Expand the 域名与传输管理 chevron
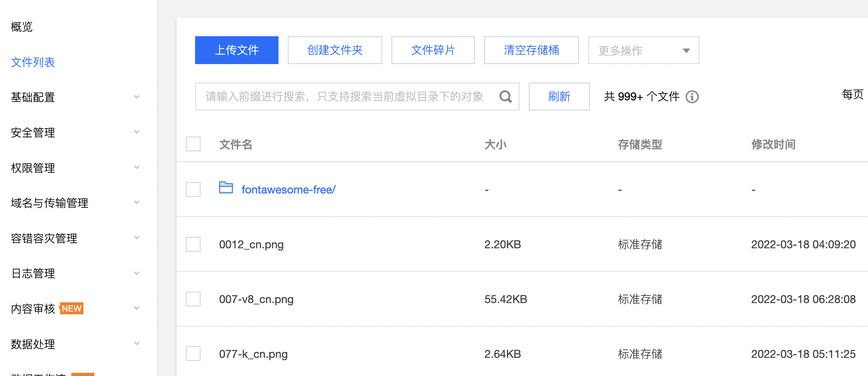868x376 pixels. tap(137, 203)
